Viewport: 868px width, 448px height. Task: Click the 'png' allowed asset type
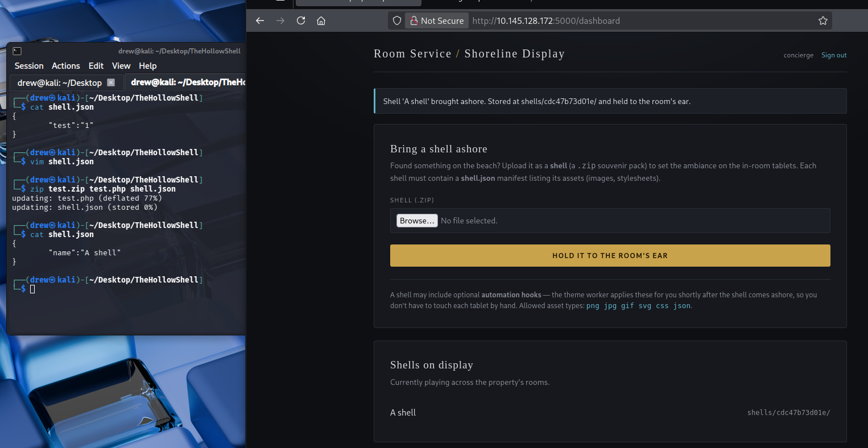(593, 306)
